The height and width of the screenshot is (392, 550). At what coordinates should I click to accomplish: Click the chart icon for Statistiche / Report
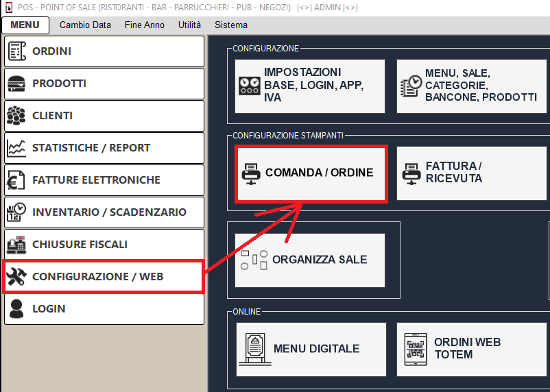(x=16, y=148)
